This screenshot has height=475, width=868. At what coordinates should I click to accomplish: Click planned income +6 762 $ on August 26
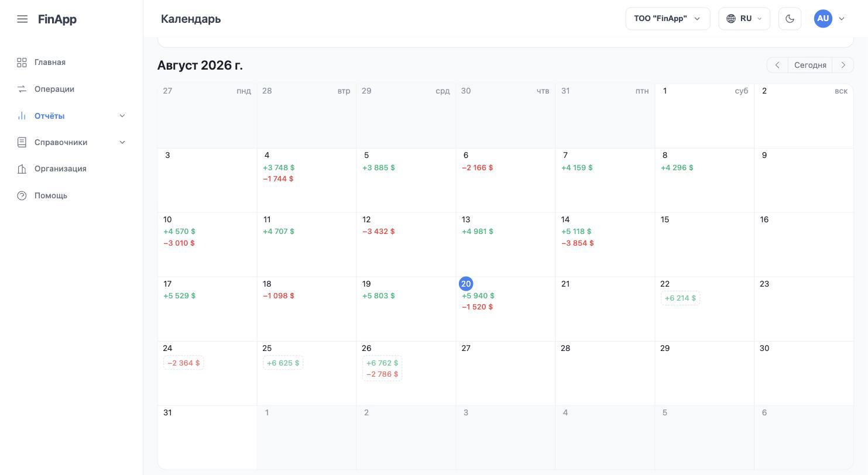pos(382,363)
